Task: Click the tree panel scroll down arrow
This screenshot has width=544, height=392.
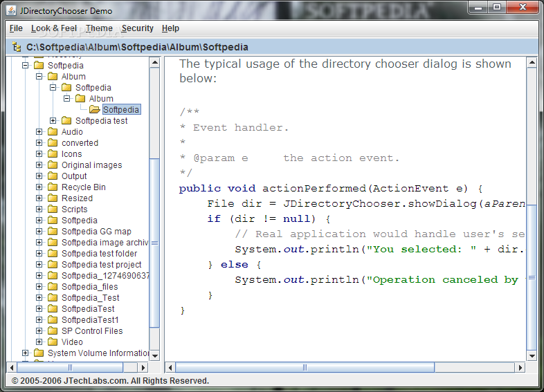Action: 155,355
